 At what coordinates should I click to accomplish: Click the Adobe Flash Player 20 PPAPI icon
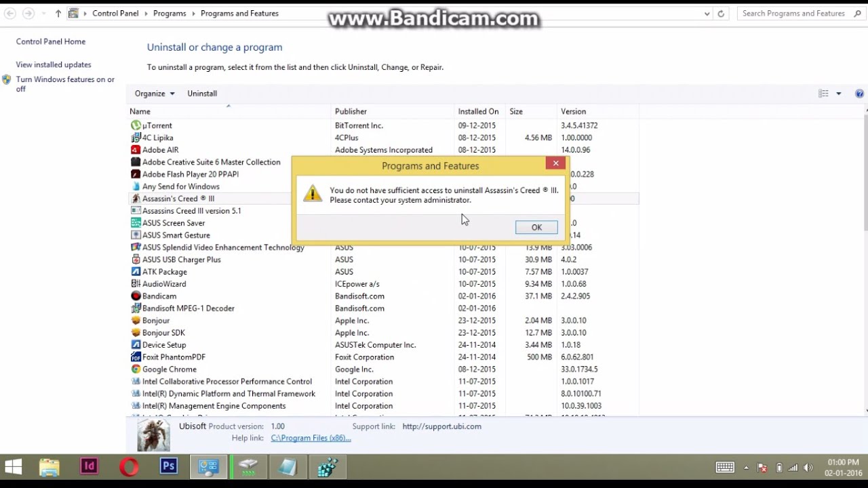click(x=136, y=174)
